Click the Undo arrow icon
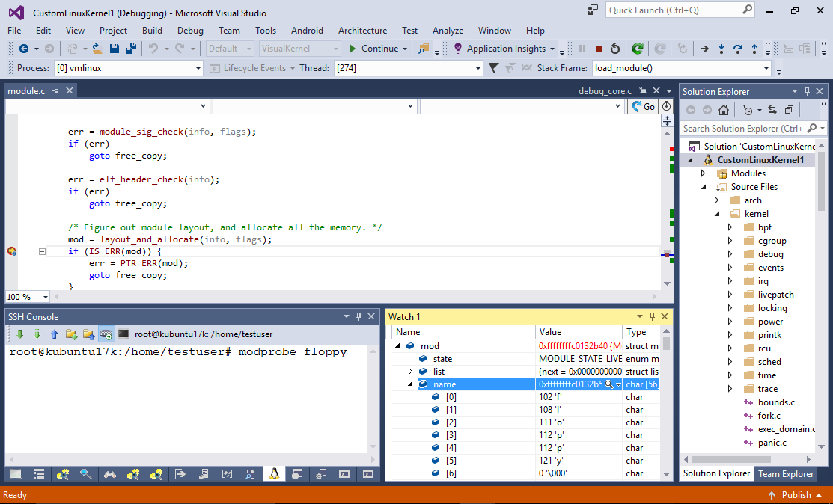This screenshot has width=833, height=504. click(153, 49)
